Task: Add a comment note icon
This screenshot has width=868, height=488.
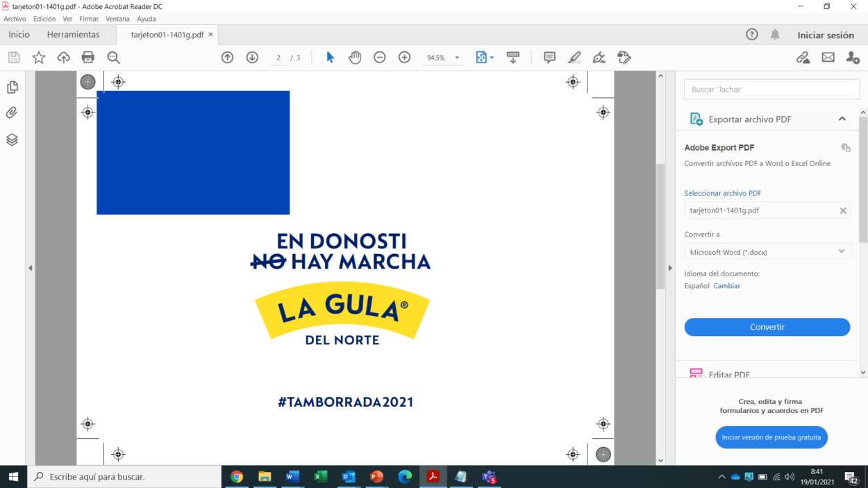Action: click(549, 58)
